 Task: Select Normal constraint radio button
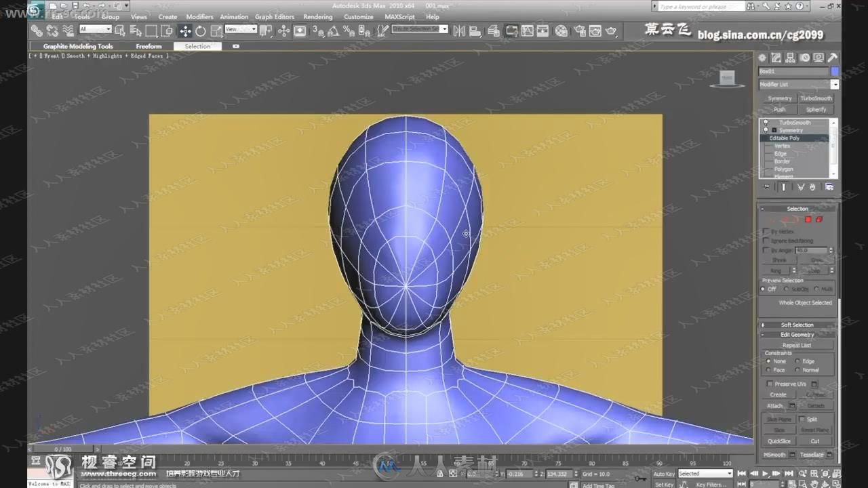797,370
